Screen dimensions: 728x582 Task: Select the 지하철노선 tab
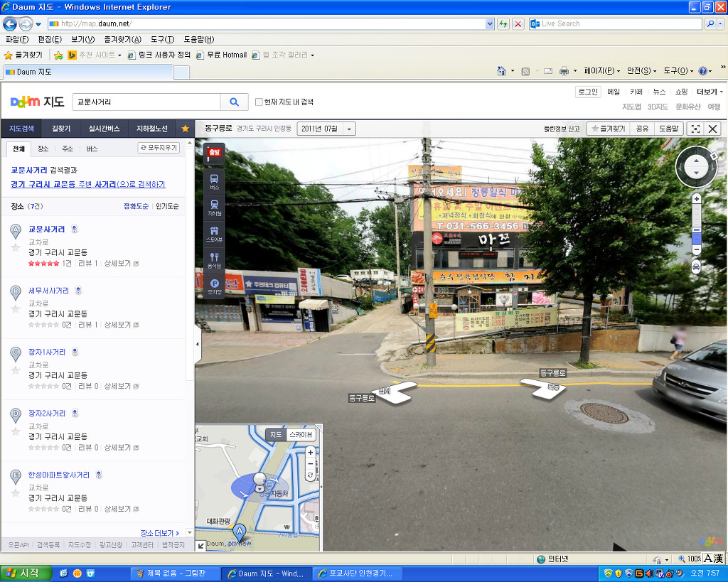pyautogui.click(x=152, y=129)
